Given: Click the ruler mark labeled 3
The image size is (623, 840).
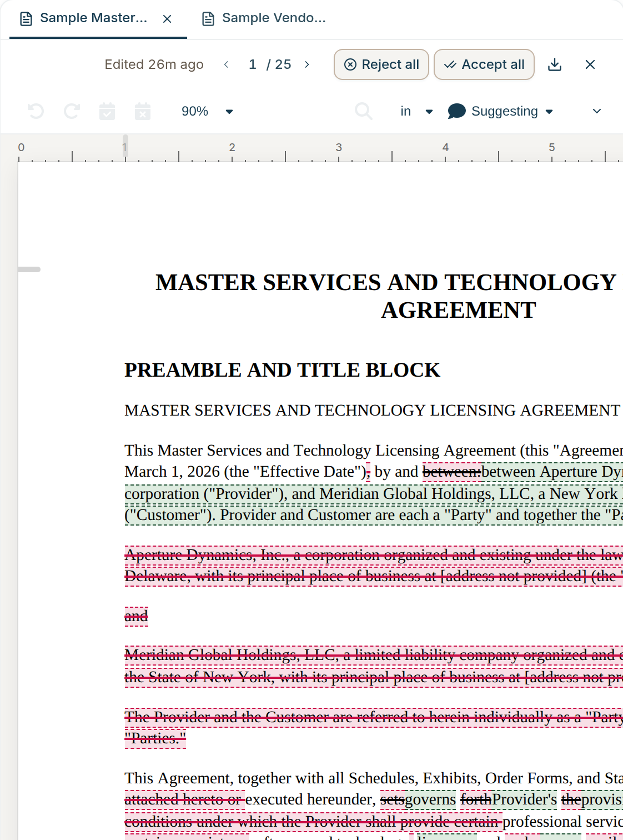Looking at the screenshot, I should pos(339,148).
